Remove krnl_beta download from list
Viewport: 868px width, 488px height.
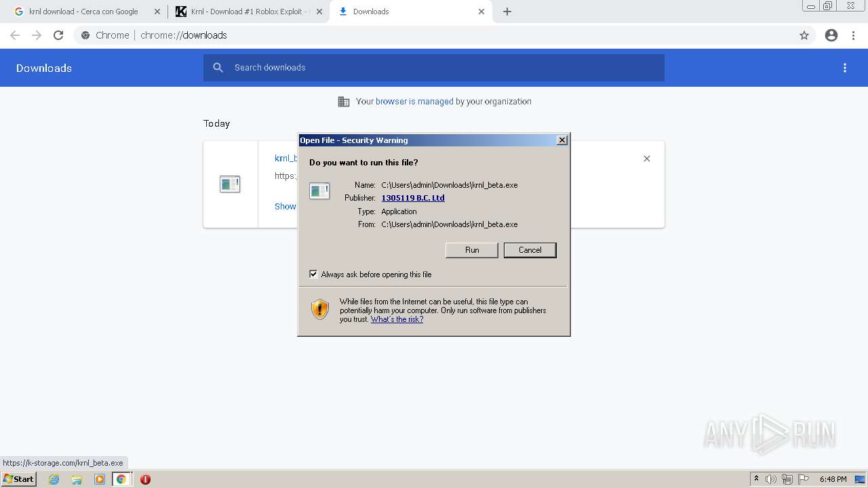(x=647, y=159)
